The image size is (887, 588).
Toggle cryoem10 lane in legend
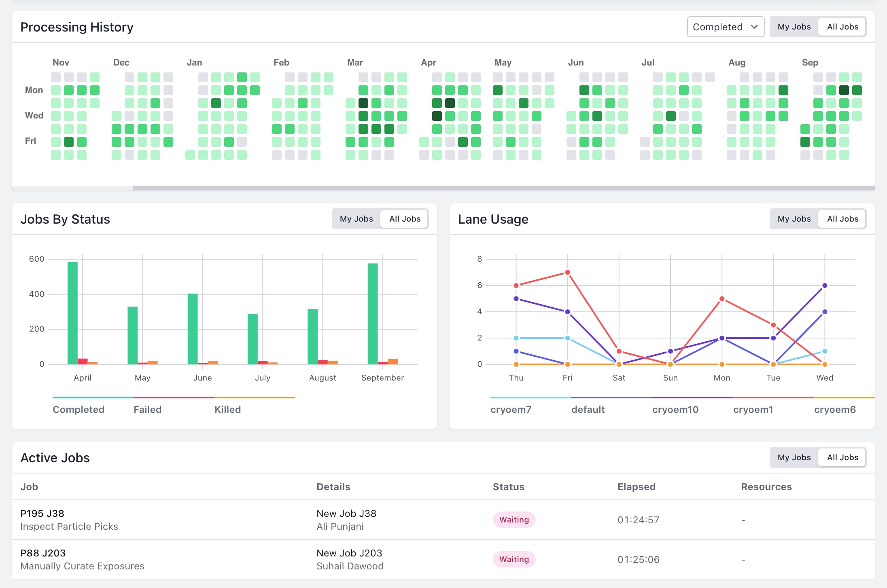[675, 409]
